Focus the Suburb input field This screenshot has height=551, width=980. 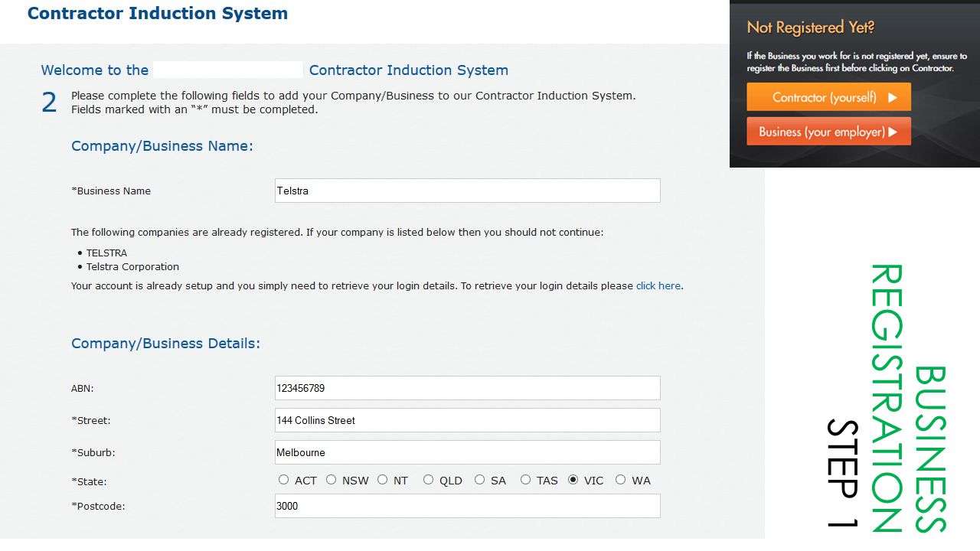(x=467, y=452)
